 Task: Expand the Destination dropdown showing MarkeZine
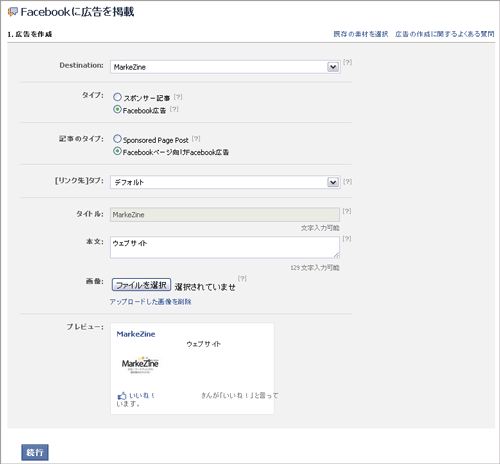(225, 67)
